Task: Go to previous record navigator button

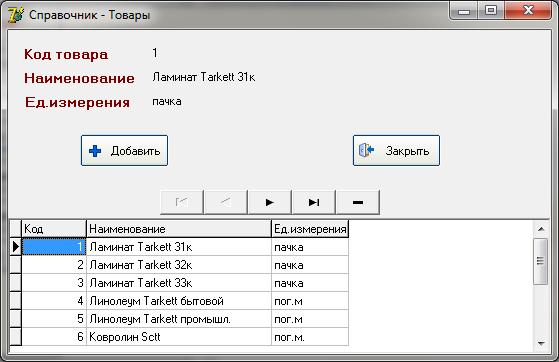Action: coord(226,202)
